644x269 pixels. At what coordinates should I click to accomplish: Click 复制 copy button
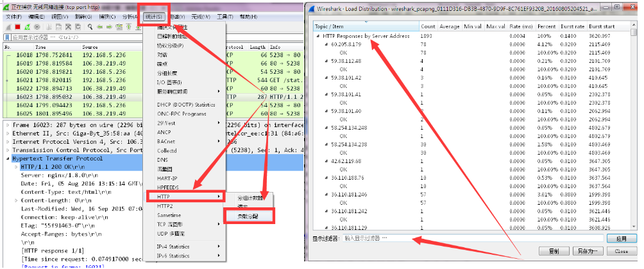pos(554,251)
